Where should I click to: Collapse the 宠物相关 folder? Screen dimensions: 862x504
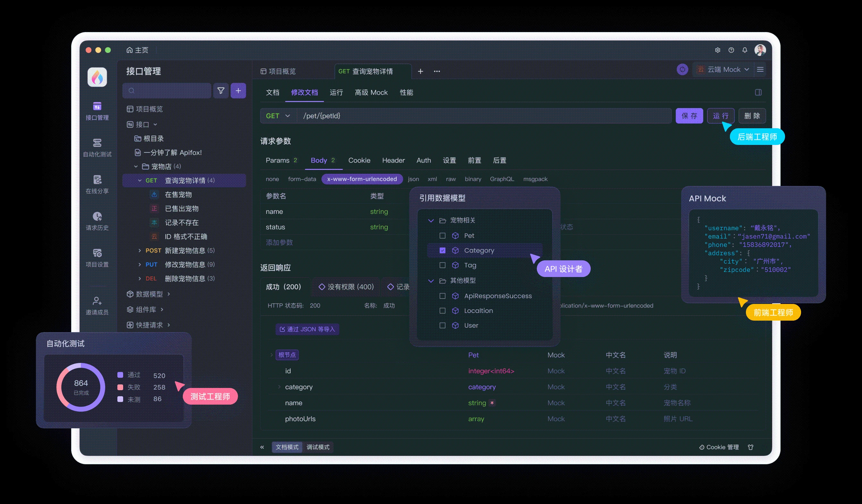431,221
